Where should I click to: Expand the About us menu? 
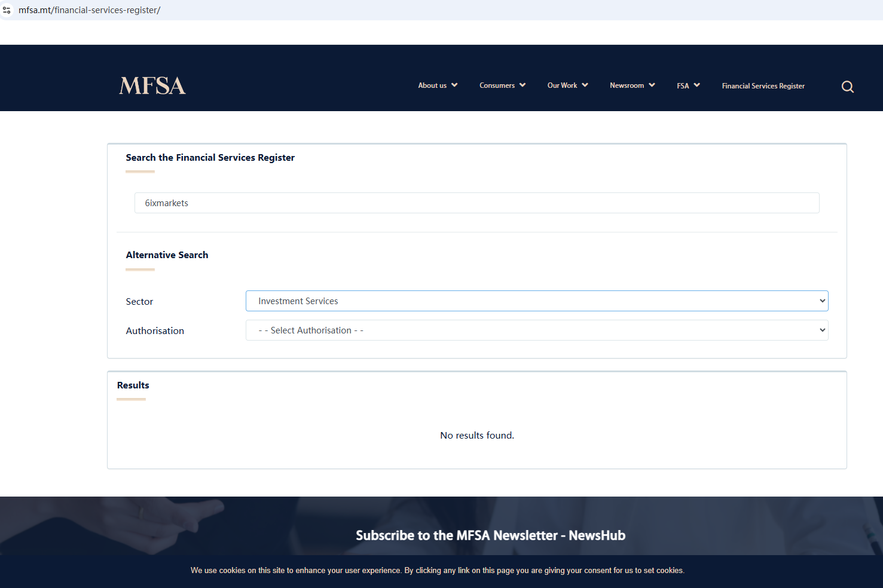coord(438,85)
